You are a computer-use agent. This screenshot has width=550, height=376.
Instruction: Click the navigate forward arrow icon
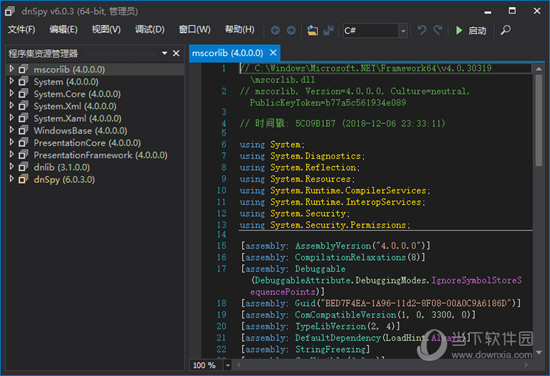(291, 31)
